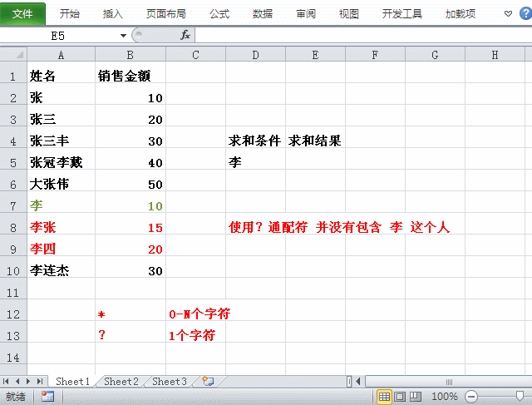The width and height of the screenshot is (532, 405).
Task: Switch to Page Layout view icon
Action: coord(399,396)
